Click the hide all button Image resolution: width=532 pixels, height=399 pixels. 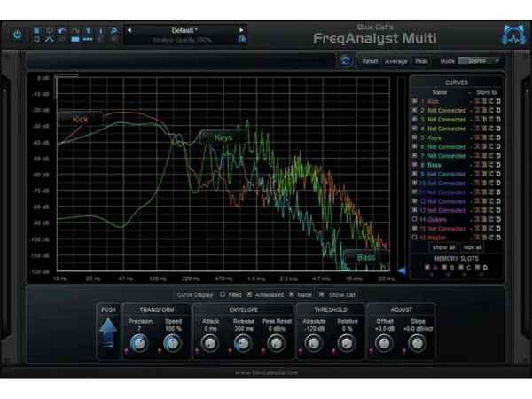(473, 247)
